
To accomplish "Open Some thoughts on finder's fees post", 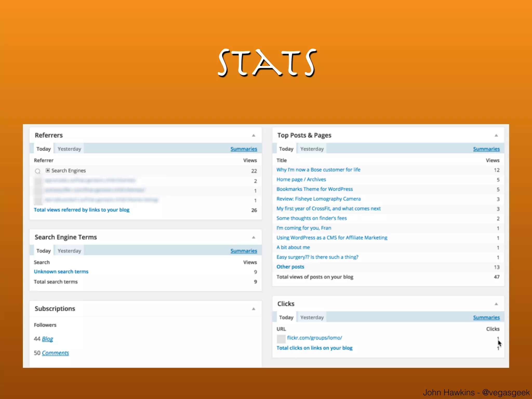I will (311, 218).
